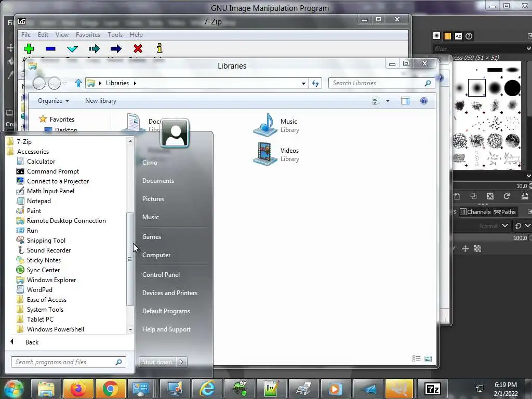Open the Organize dropdown
The image size is (532, 399).
[x=54, y=101]
